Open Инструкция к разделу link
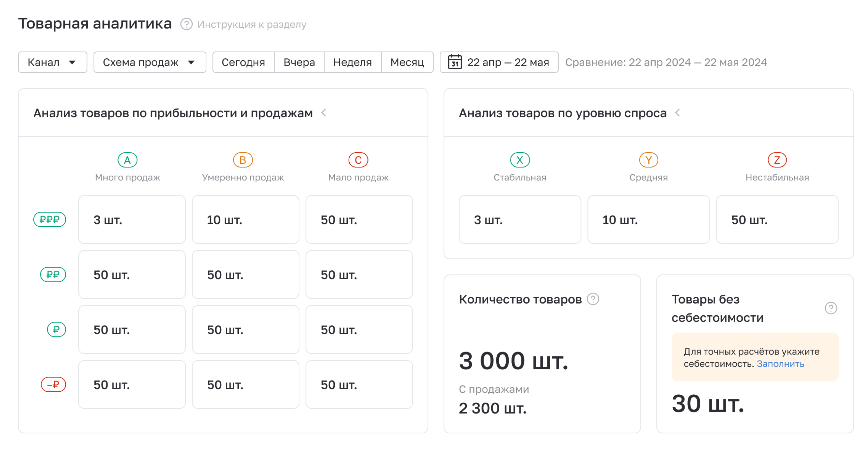 click(252, 24)
